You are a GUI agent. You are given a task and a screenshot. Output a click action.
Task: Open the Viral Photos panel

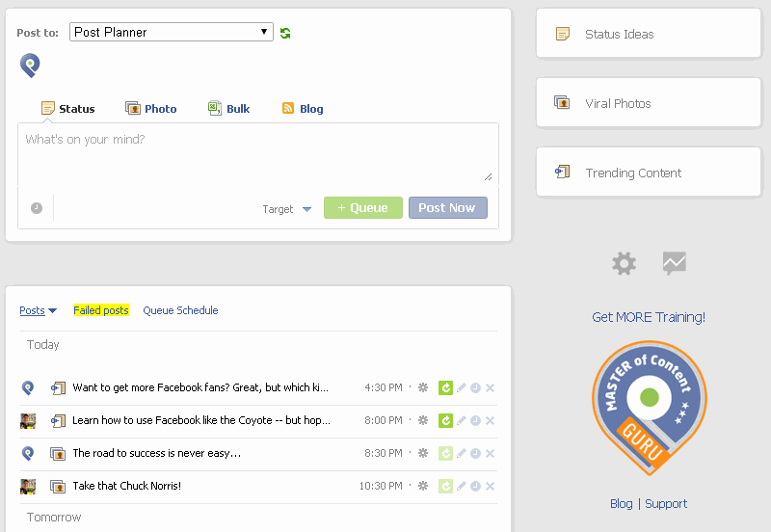[x=649, y=103]
